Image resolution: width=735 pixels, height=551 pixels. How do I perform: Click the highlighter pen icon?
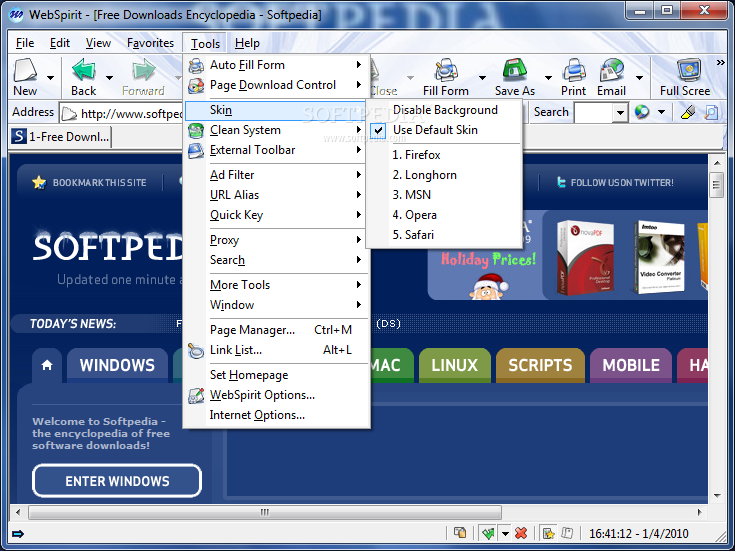pos(688,112)
